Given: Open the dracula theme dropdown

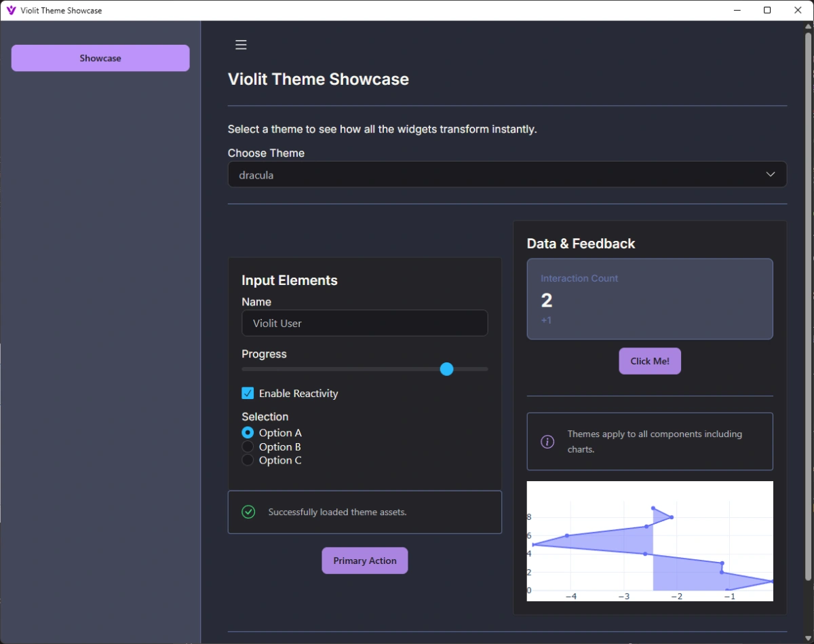Looking at the screenshot, I should click(507, 174).
